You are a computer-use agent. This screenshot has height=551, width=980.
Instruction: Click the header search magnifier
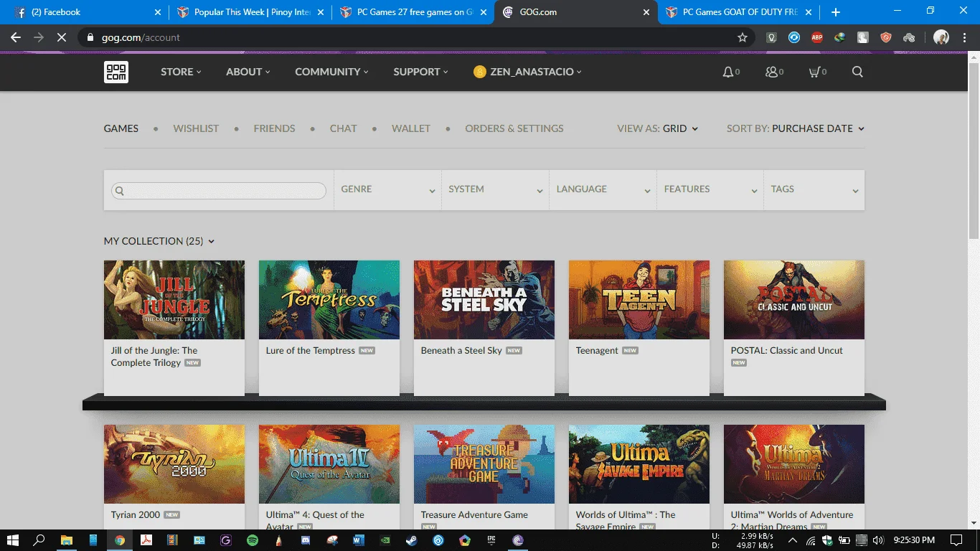click(857, 72)
